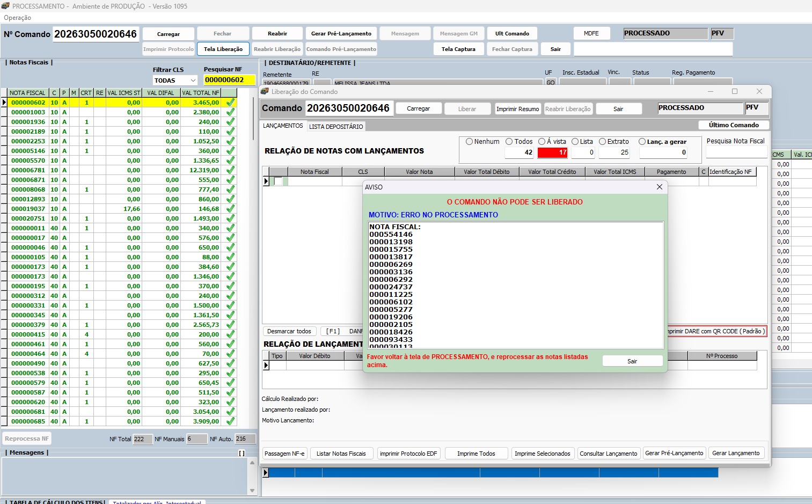812x504 pixels.
Task: Click the Imprimir Resumo button
Action: click(517, 109)
